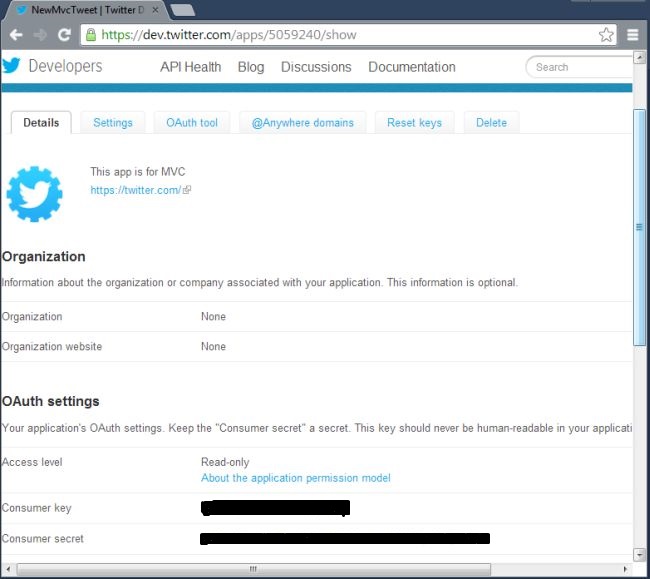Click the address bar URL
The height and width of the screenshot is (579, 650).
click(x=229, y=35)
